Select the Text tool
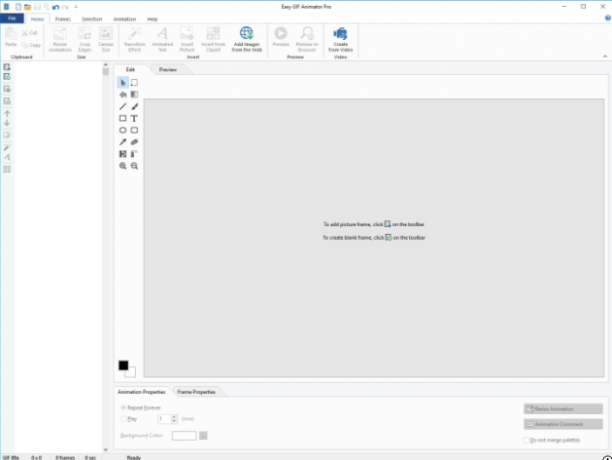 (134, 118)
